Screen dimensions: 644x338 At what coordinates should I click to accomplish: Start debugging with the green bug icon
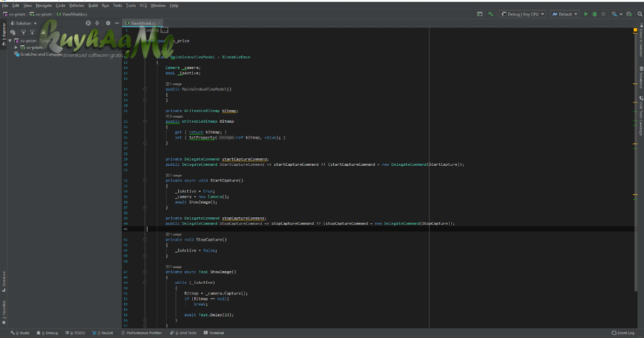595,14
